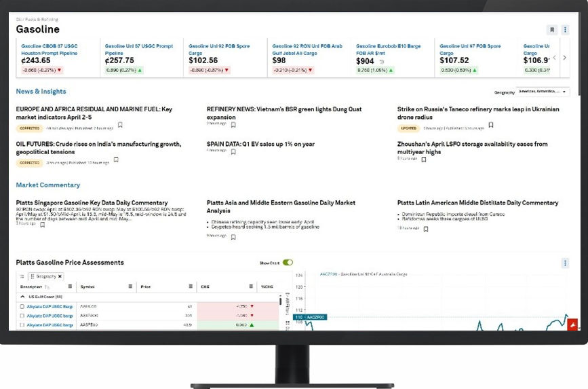Read the Oil Futures India manufacturing headline
Viewport: 588px width, 389px height.
coord(98,148)
